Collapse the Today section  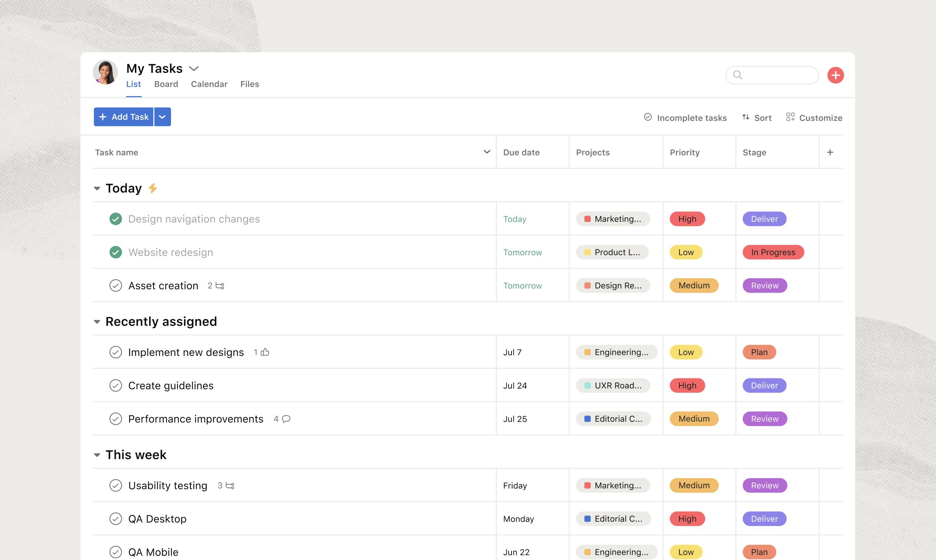[97, 188]
